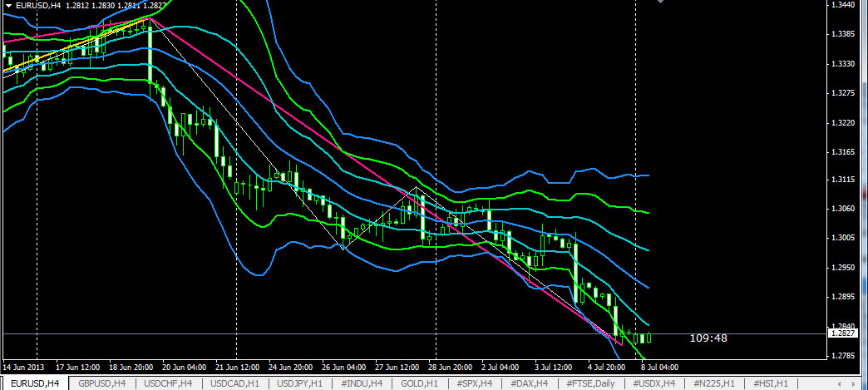
Task: Open the #SPX,H4 chart tab
Action: tap(475, 383)
